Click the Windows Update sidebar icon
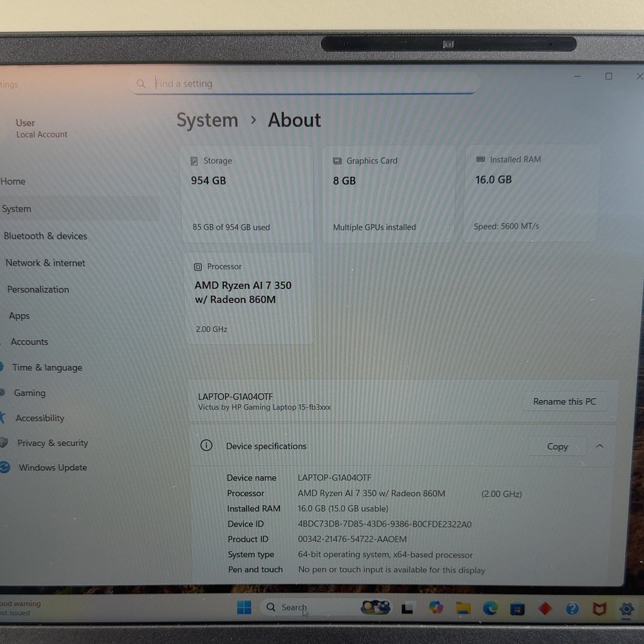Viewport: 644px width, 644px height. pyautogui.click(x=5, y=467)
